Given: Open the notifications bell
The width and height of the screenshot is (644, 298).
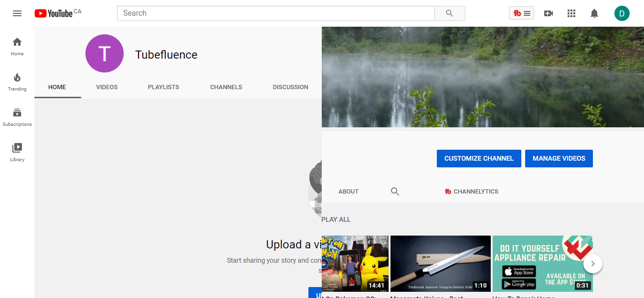Looking at the screenshot, I should point(594,13).
